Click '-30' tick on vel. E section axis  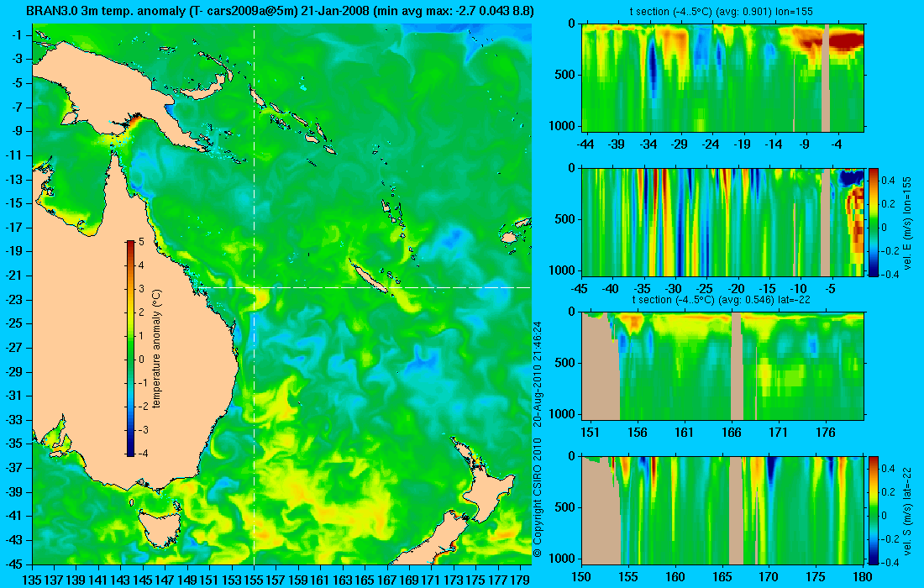tap(674, 289)
